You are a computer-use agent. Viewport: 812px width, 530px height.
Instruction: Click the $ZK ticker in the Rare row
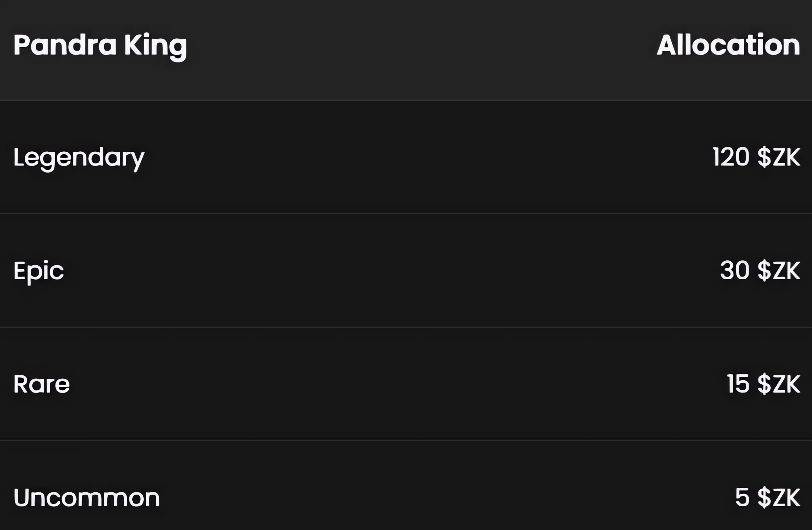click(x=779, y=384)
